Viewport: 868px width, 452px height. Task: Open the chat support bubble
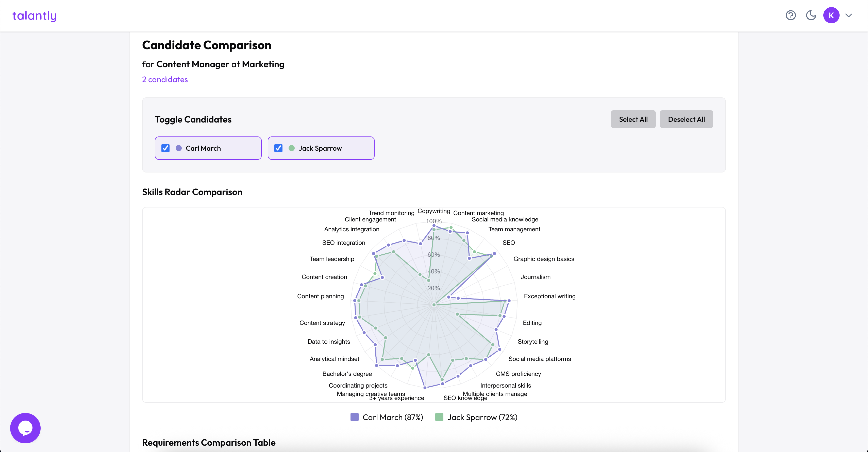click(25, 428)
